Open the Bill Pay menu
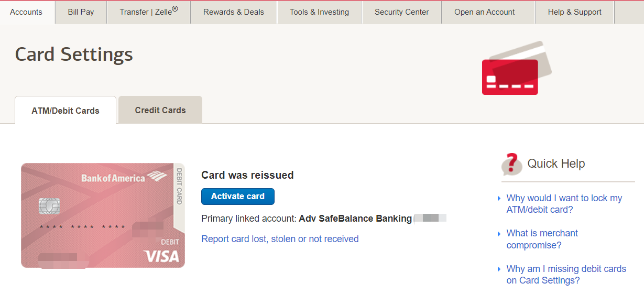The width and height of the screenshot is (644, 294). pos(81,12)
